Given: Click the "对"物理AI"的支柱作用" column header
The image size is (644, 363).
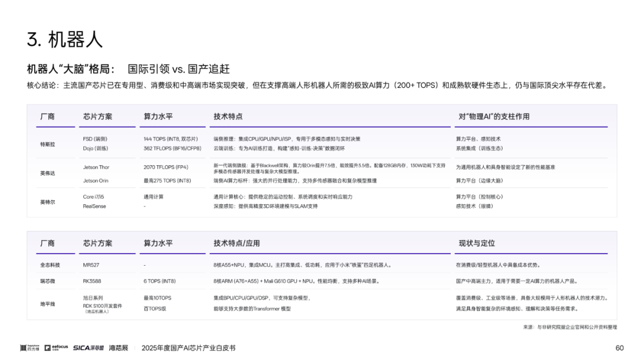Looking at the screenshot, I should point(494,116).
